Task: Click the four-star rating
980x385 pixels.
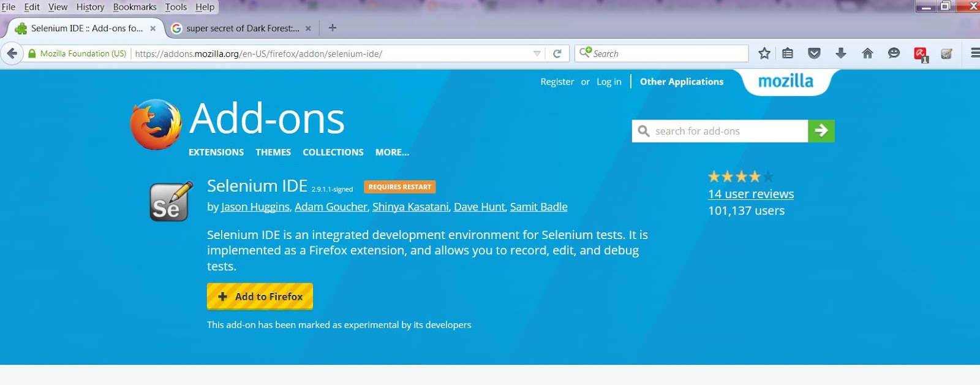Action: click(741, 177)
